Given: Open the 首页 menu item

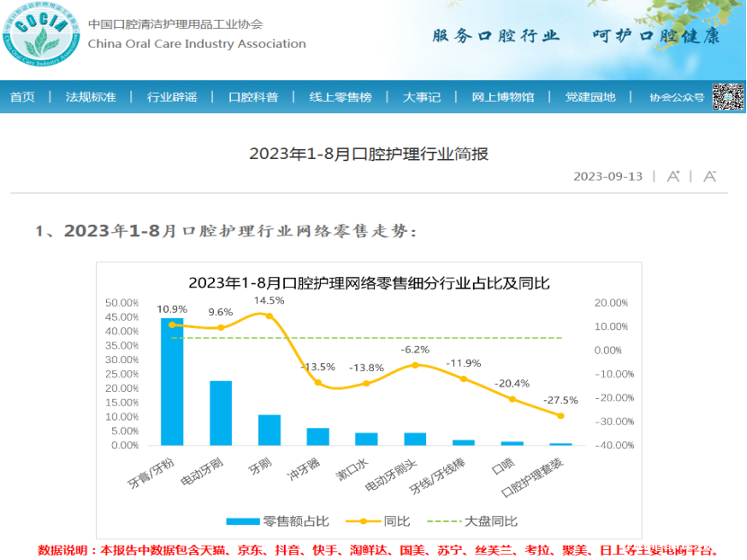Looking at the screenshot, I should (x=22, y=97).
